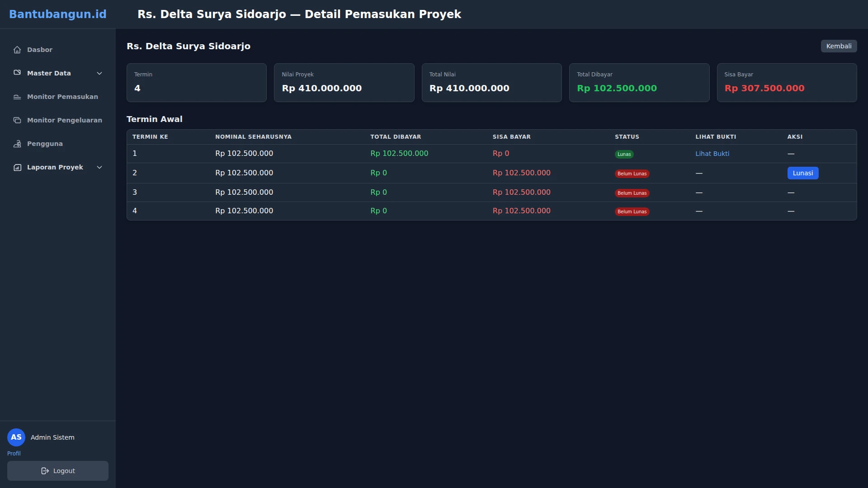Click the Lunas status badge
Viewport: 868px width, 488px height.
(x=624, y=154)
